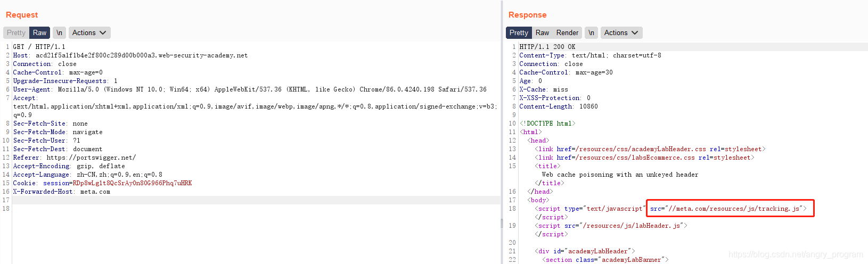Click the Host header value in request
The height and width of the screenshot is (264, 868).
click(142, 55)
